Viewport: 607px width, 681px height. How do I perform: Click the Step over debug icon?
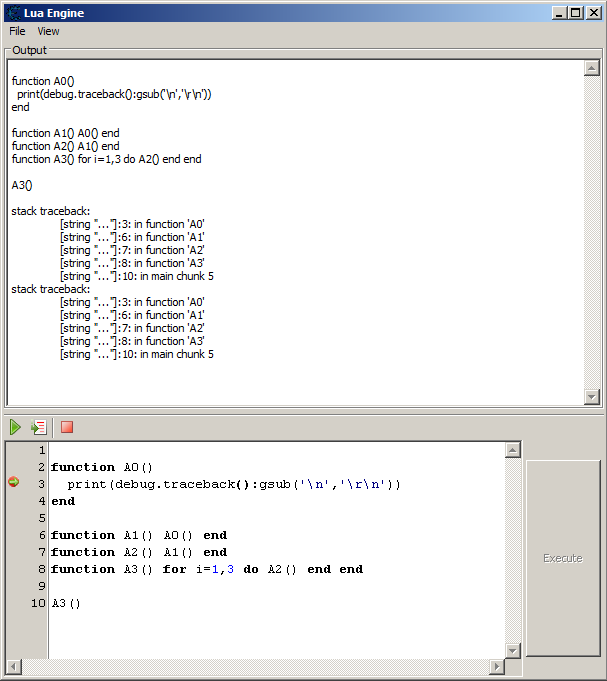(39, 427)
